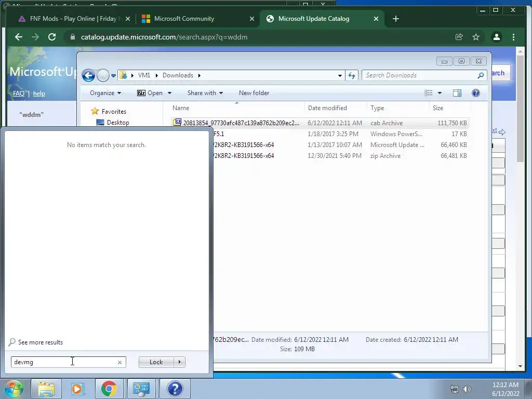Open the help link on catalog page
The image size is (532, 399).
pos(39,94)
